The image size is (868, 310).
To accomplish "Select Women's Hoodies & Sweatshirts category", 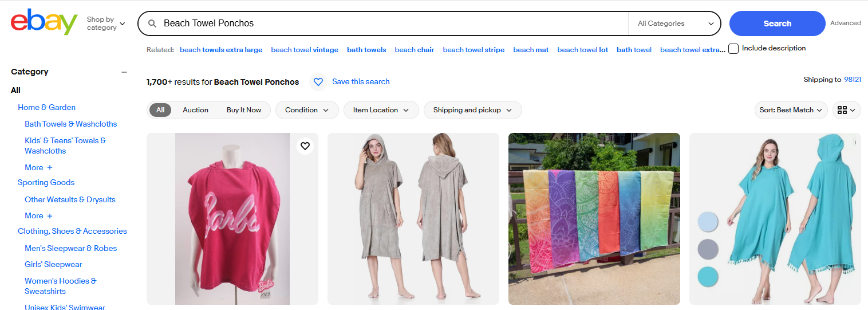I will pyautogui.click(x=61, y=286).
